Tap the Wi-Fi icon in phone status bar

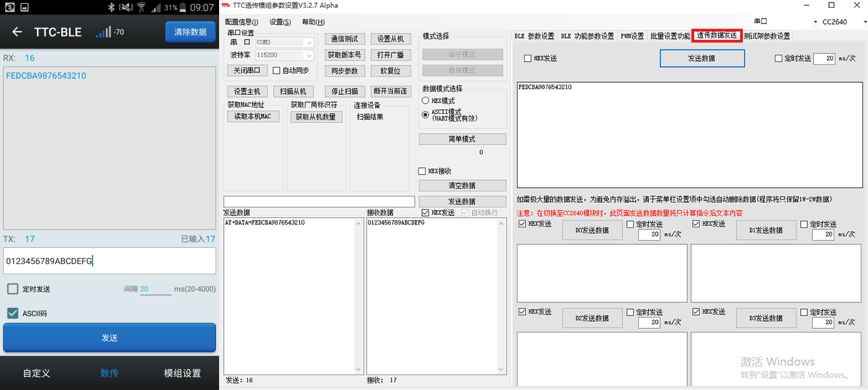142,7
